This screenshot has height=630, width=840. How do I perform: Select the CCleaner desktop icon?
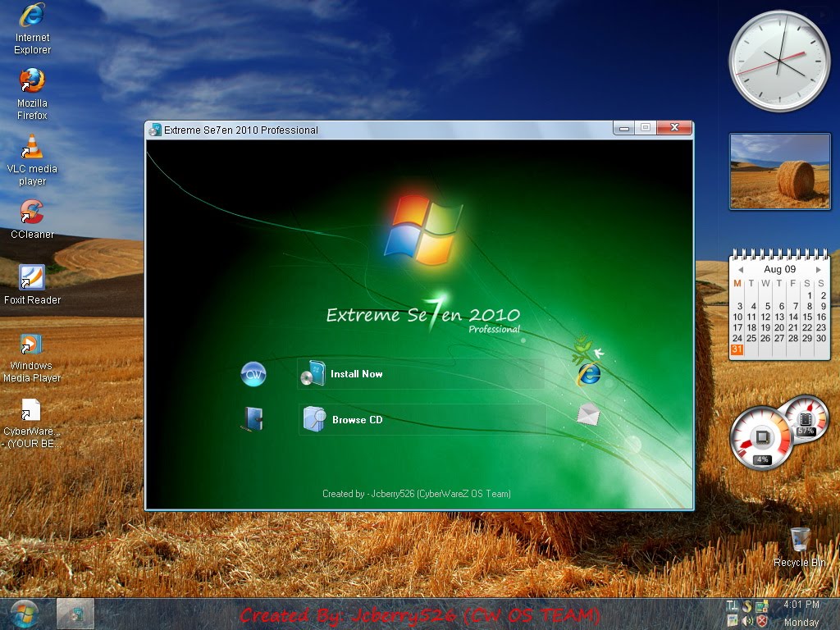(x=32, y=219)
